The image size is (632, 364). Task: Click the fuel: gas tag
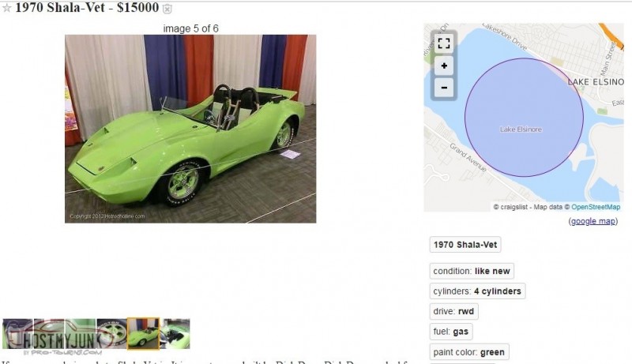(x=451, y=332)
